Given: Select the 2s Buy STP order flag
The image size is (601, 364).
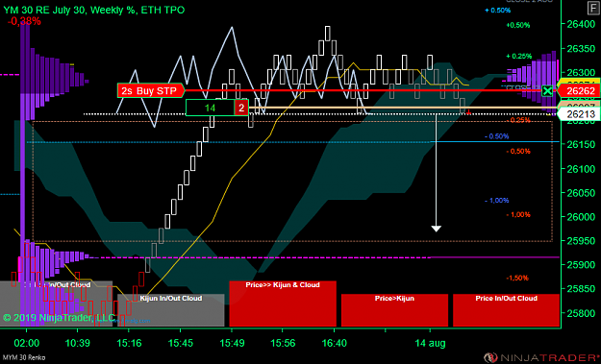Looking at the screenshot, I should (x=151, y=90).
